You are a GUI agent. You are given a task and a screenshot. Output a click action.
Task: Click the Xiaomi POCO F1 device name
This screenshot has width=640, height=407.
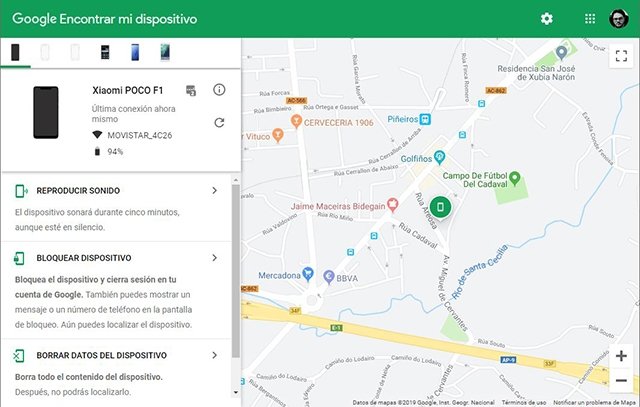(128, 90)
